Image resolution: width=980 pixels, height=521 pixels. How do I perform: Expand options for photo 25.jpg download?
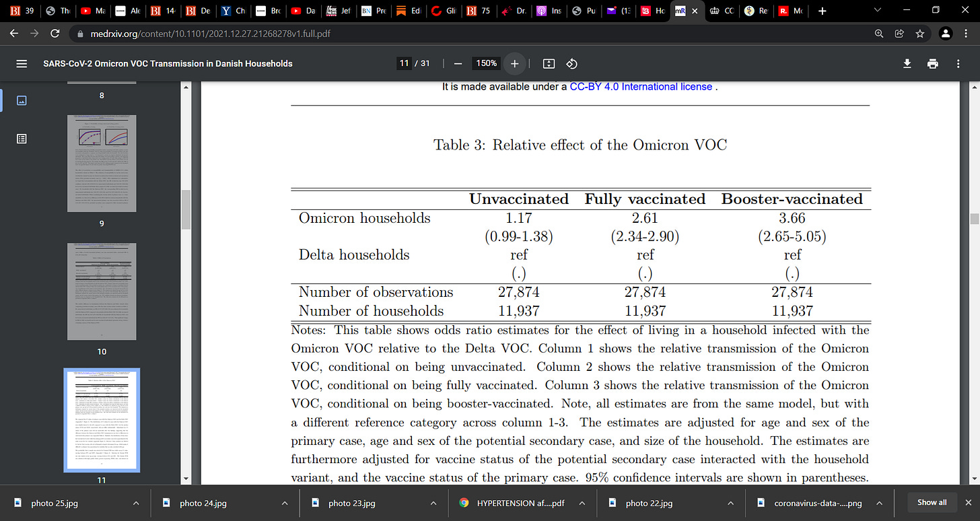click(136, 503)
